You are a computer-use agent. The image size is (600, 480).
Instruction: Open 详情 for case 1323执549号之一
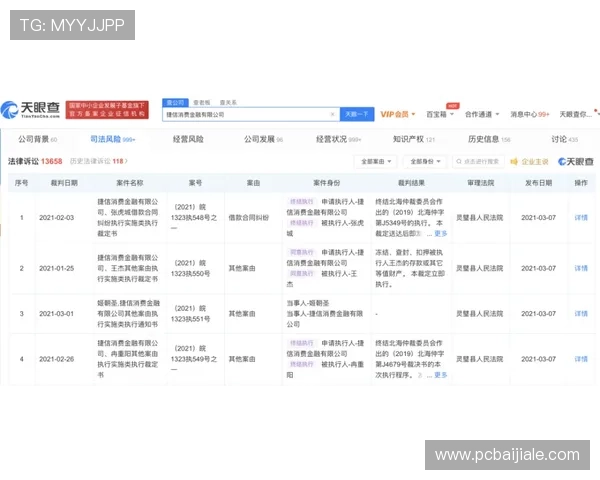[x=581, y=359]
